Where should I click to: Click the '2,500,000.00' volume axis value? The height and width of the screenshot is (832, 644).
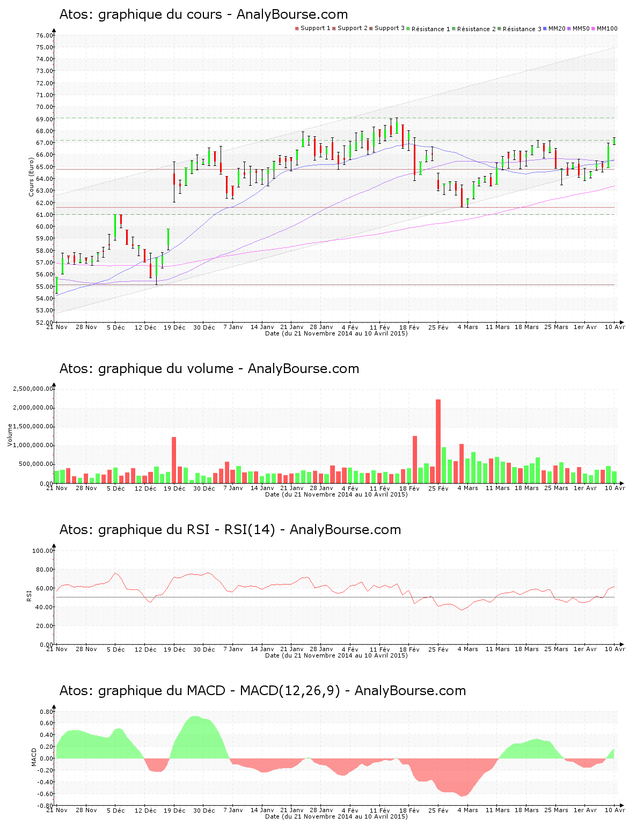tap(33, 389)
